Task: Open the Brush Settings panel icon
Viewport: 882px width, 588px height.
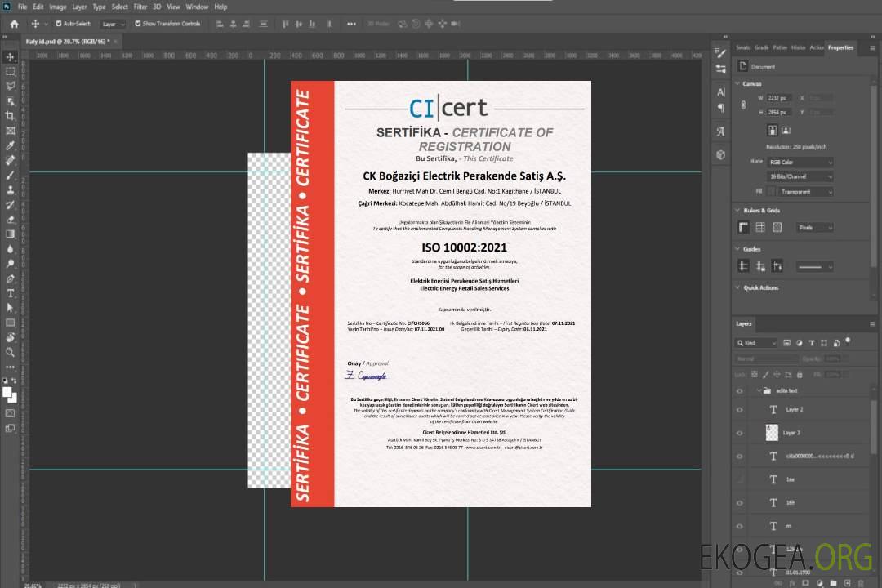Action: tap(720, 53)
